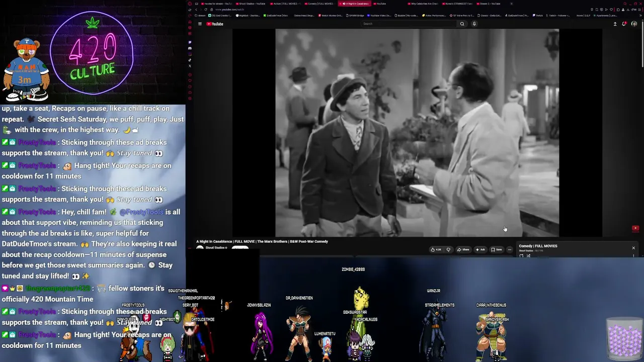The height and width of the screenshot is (362, 644).
Task: Click the 'LUMENATETV' avatar name label
Action: pos(325,334)
